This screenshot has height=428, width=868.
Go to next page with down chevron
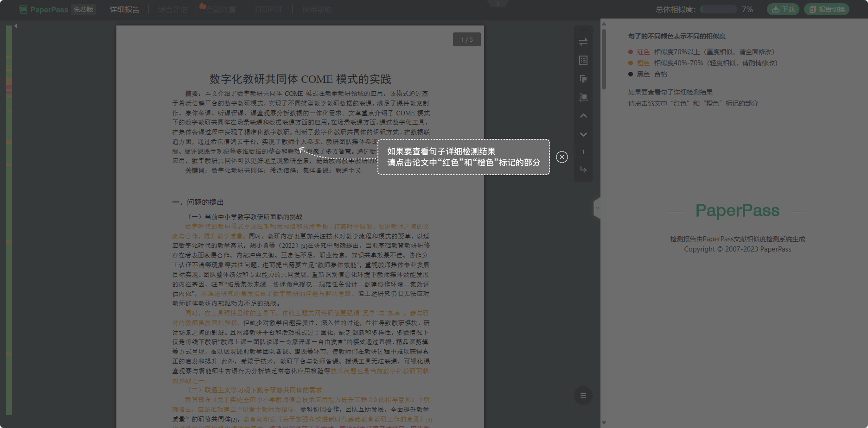[583, 134]
